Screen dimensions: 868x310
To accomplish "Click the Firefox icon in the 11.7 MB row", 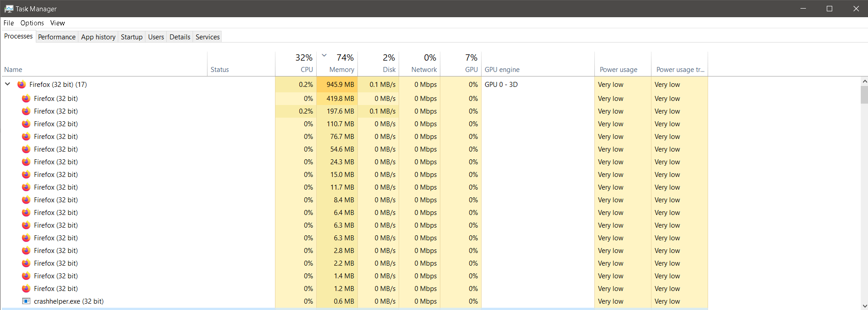I will [26, 187].
